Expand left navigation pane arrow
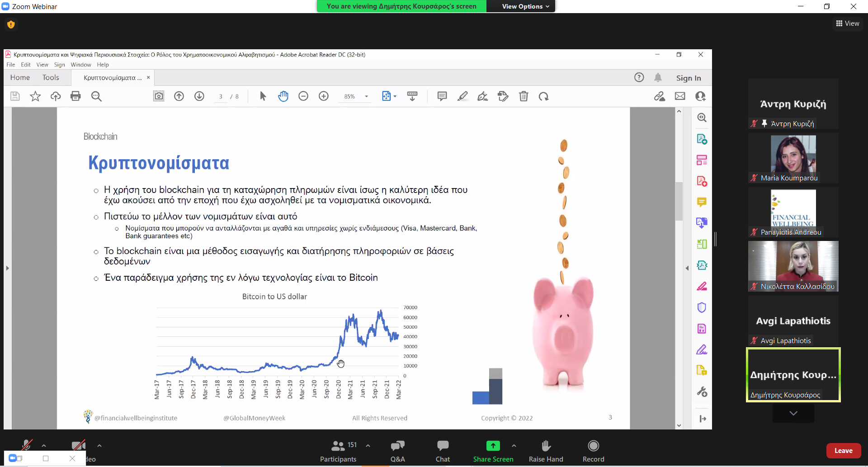The height and width of the screenshot is (467, 868). point(7,268)
